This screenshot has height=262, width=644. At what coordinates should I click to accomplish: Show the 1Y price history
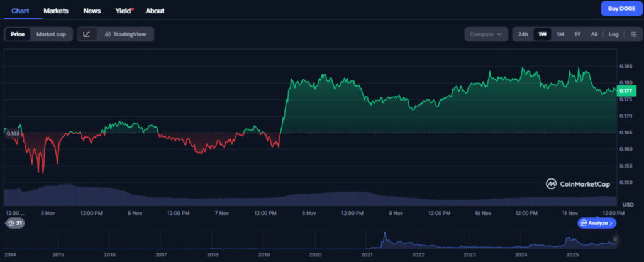point(577,35)
